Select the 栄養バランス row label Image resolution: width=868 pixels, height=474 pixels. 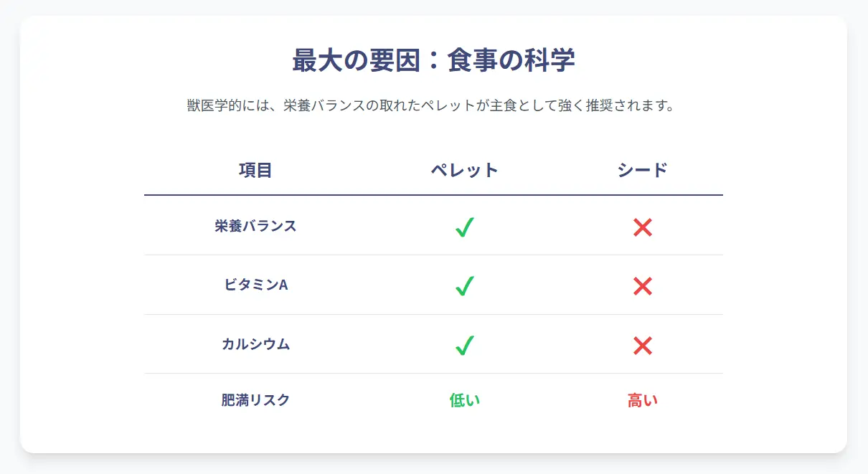tap(255, 226)
